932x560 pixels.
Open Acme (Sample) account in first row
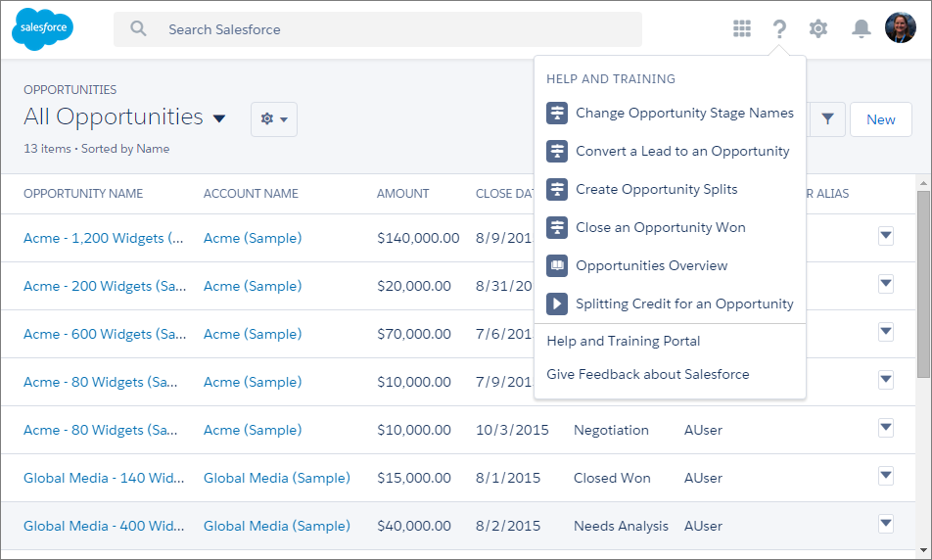click(x=253, y=238)
